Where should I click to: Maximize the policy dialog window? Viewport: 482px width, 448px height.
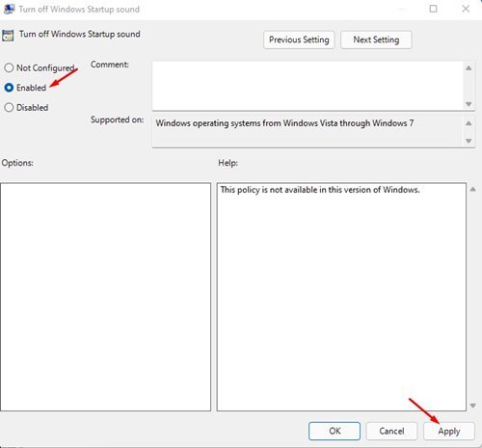click(x=433, y=9)
